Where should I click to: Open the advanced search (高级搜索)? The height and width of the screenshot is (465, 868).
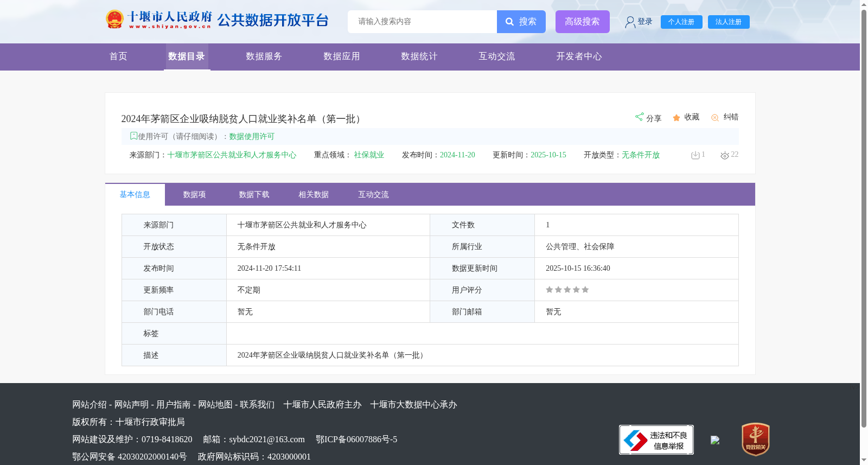[x=582, y=22]
